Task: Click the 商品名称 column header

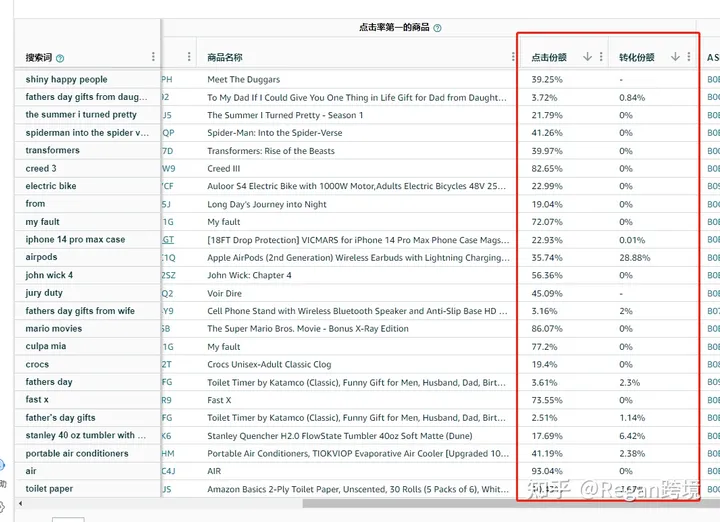Action: coord(225,57)
